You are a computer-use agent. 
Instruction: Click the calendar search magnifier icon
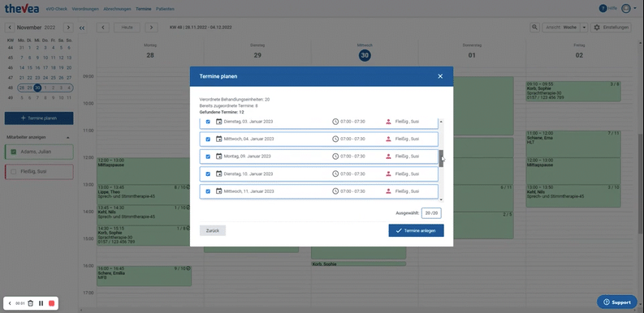point(534,28)
